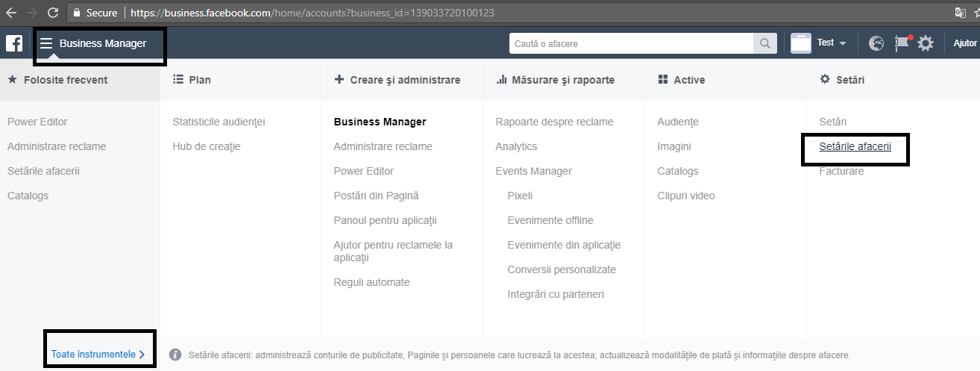Image resolution: width=980 pixels, height=371 pixels.
Task: Open Setările afacerii under Setări
Action: [855, 146]
